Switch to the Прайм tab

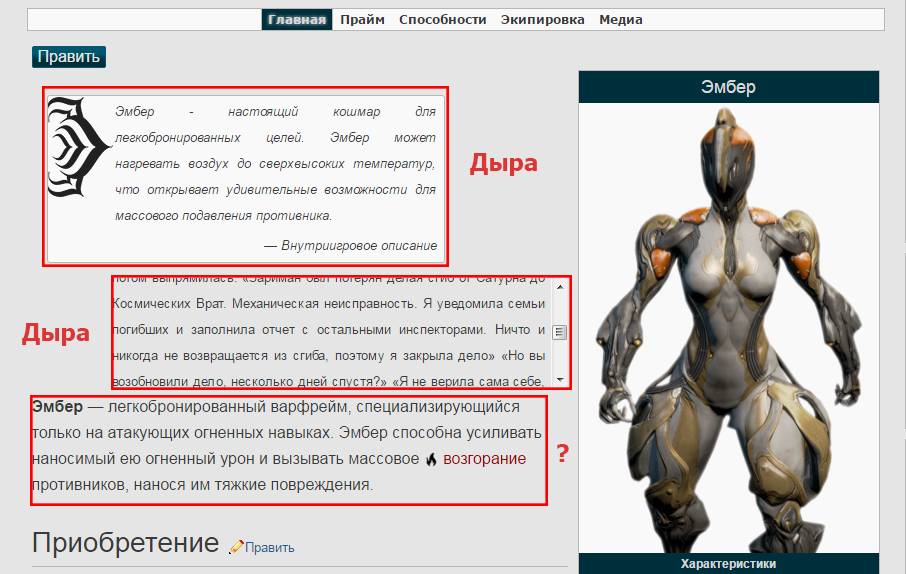point(362,19)
